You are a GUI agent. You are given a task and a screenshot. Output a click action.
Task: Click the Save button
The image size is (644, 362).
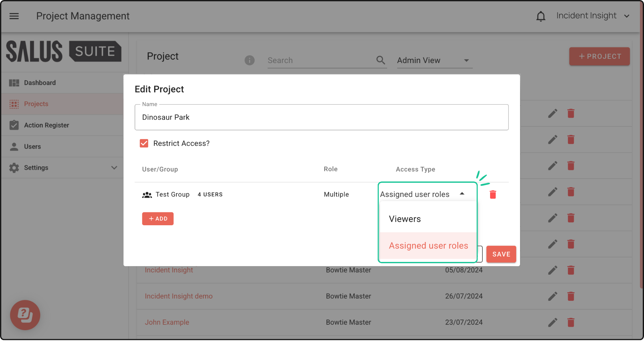point(501,254)
